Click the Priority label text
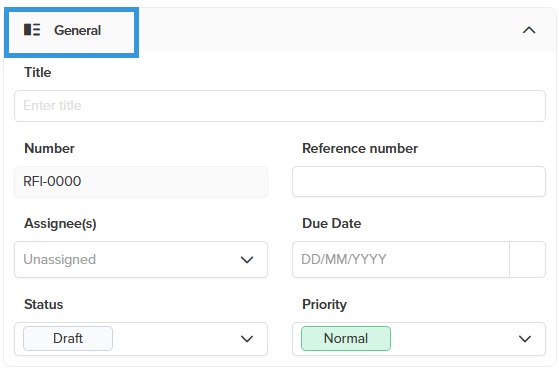The width and height of the screenshot is (559, 379). [x=324, y=305]
